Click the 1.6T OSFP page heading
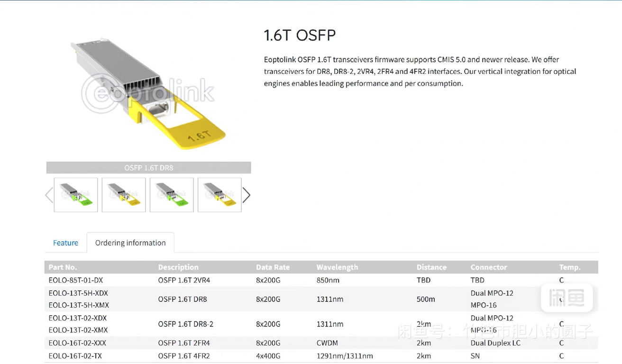Screen dimensions: 622x364 [x=300, y=35]
